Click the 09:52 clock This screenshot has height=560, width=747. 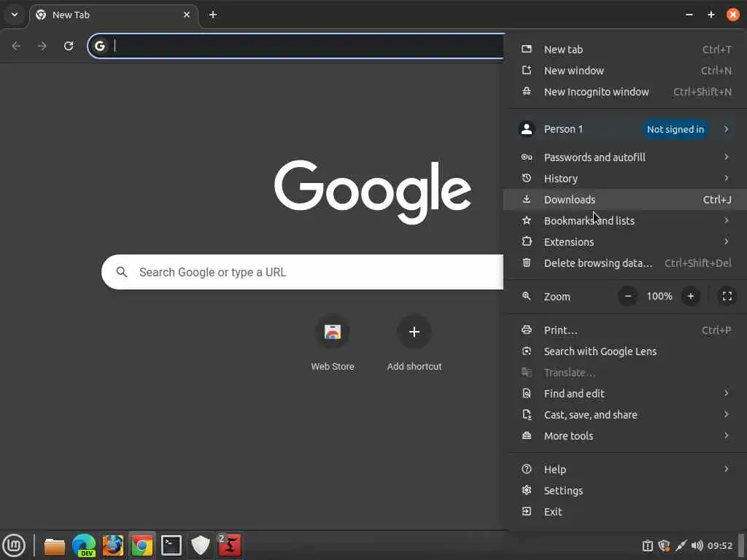pos(720,545)
